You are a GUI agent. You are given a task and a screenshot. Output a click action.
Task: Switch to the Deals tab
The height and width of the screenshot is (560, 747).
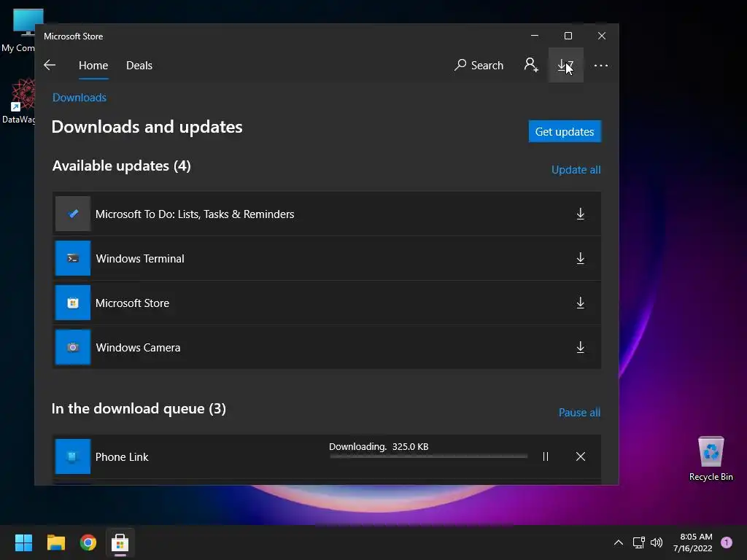(x=139, y=65)
